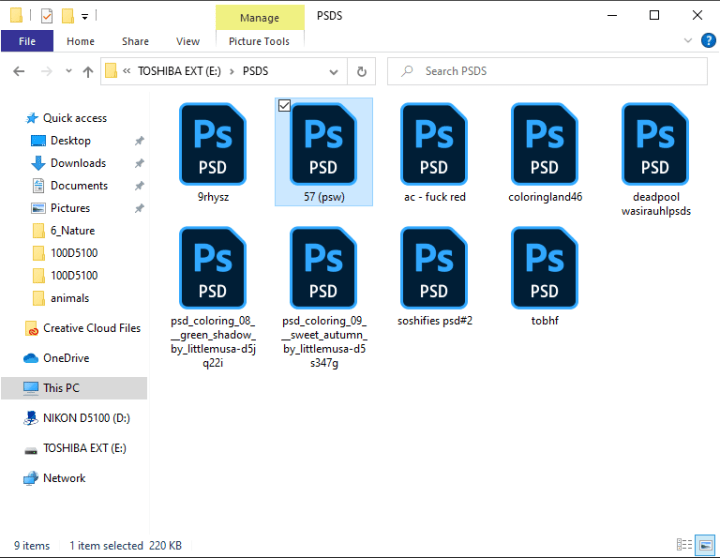Image resolution: width=720 pixels, height=558 pixels.
Task: Select OneDrive in navigation pane
Action: (66, 358)
